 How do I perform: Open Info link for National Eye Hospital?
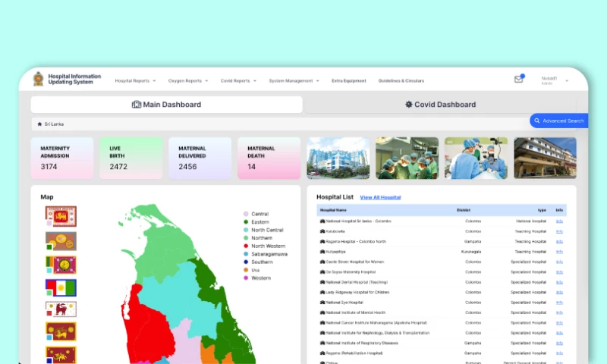(559, 303)
